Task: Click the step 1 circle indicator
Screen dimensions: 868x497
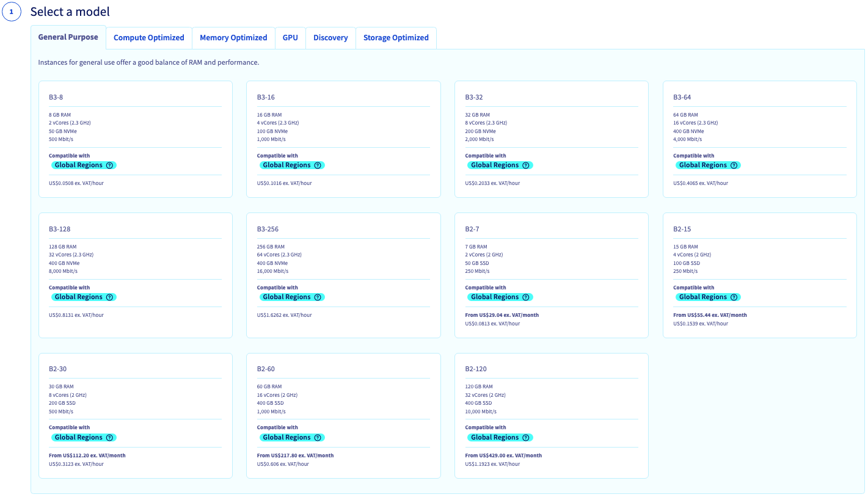Action: click(x=11, y=11)
